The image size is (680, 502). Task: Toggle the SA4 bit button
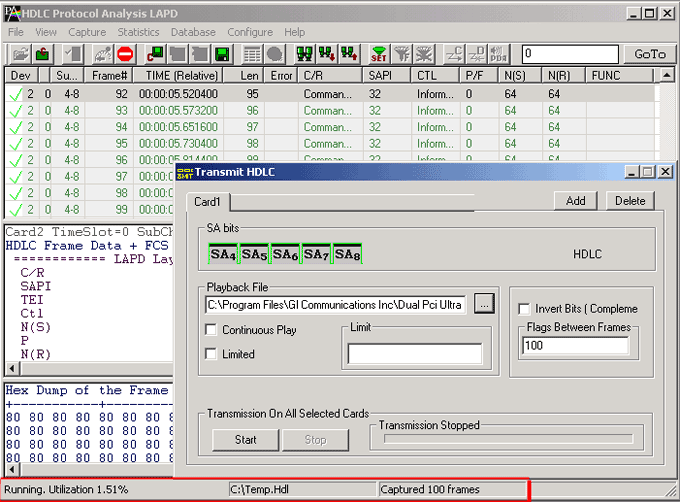pyautogui.click(x=223, y=254)
